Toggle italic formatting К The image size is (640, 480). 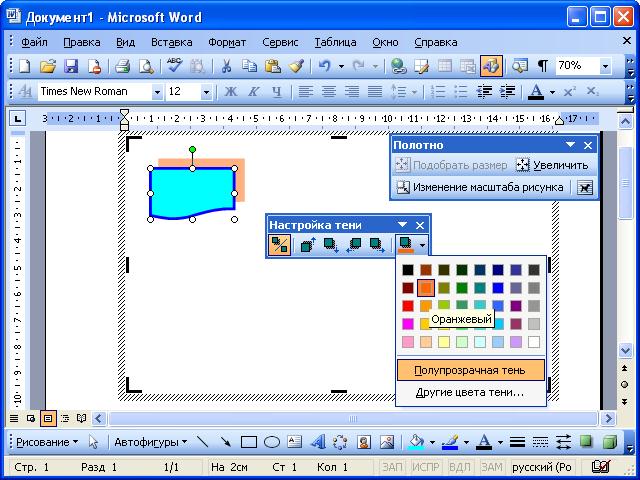pos(253,91)
